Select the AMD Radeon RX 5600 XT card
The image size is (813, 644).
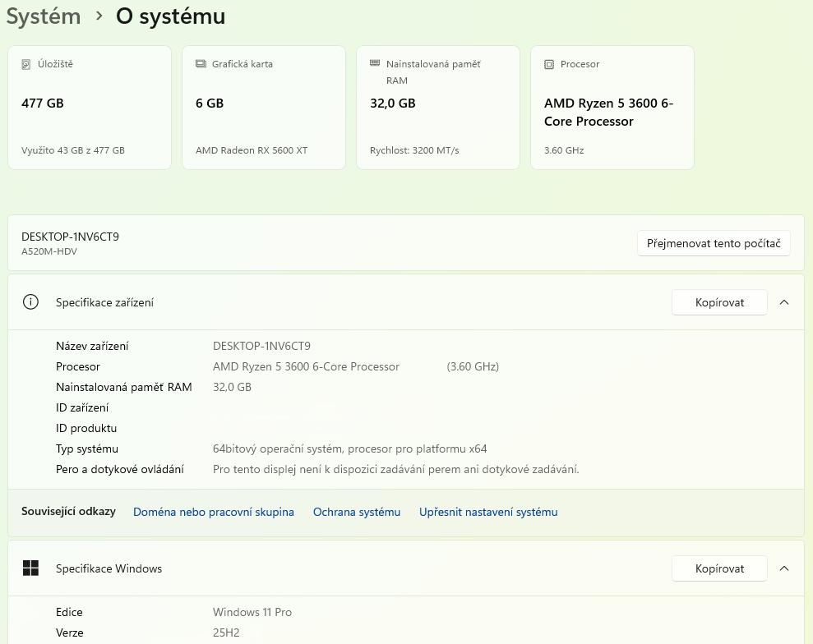(264, 108)
